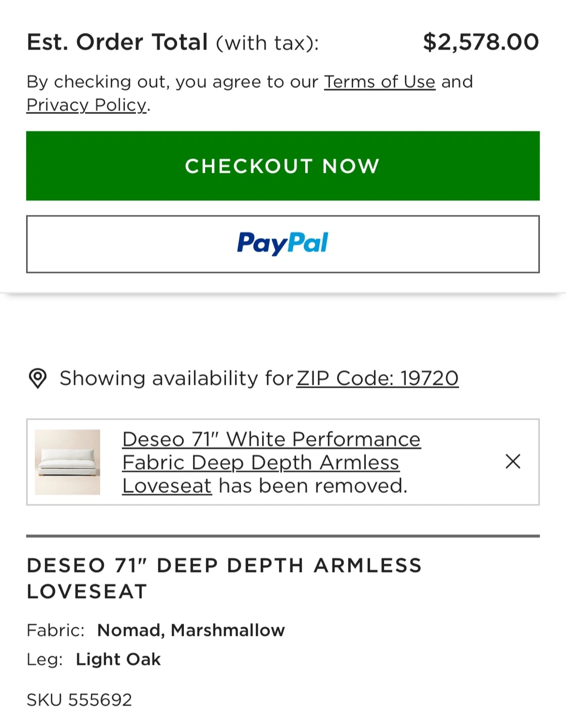This screenshot has height=728, width=566.
Task: Select the Deseo 71" Deep Depth Armless heading
Action: point(224,578)
